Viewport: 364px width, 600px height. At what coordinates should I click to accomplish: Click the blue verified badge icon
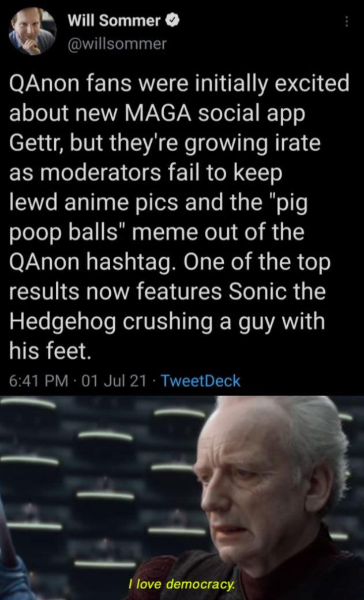click(171, 22)
